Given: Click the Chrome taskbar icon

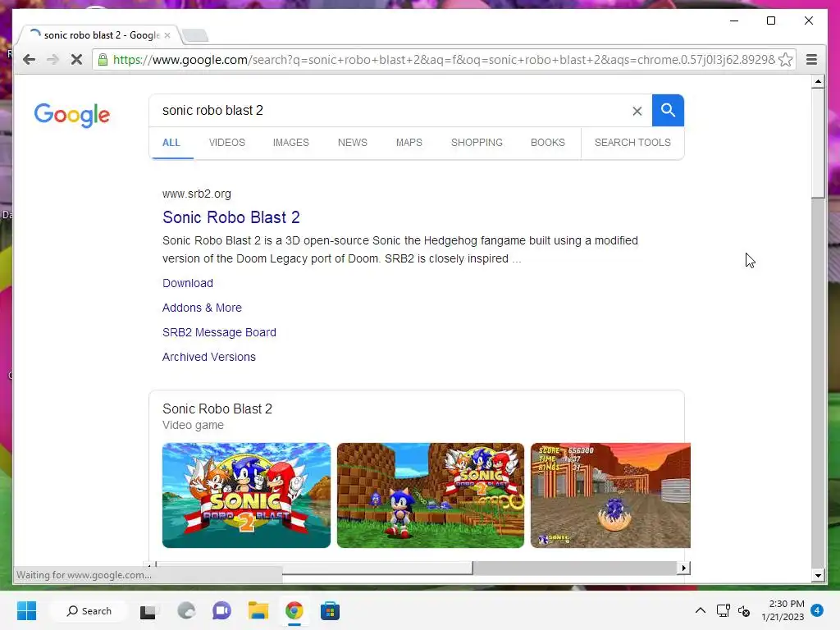Looking at the screenshot, I should [x=294, y=610].
